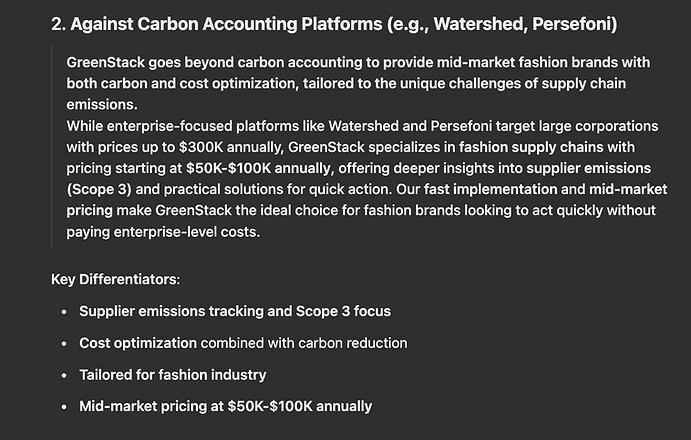Click the single word 'emissions.' line in quote
The image size is (691, 440).
102,105
